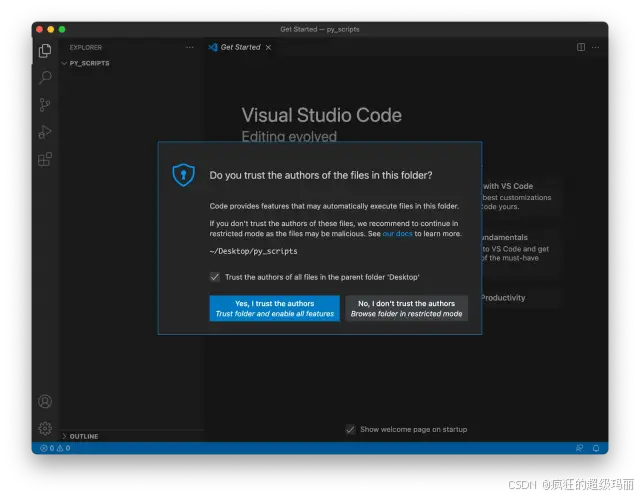Click the macOS green zoom window button
The width and height of the screenshot is (640, 496).
[62, 29]
